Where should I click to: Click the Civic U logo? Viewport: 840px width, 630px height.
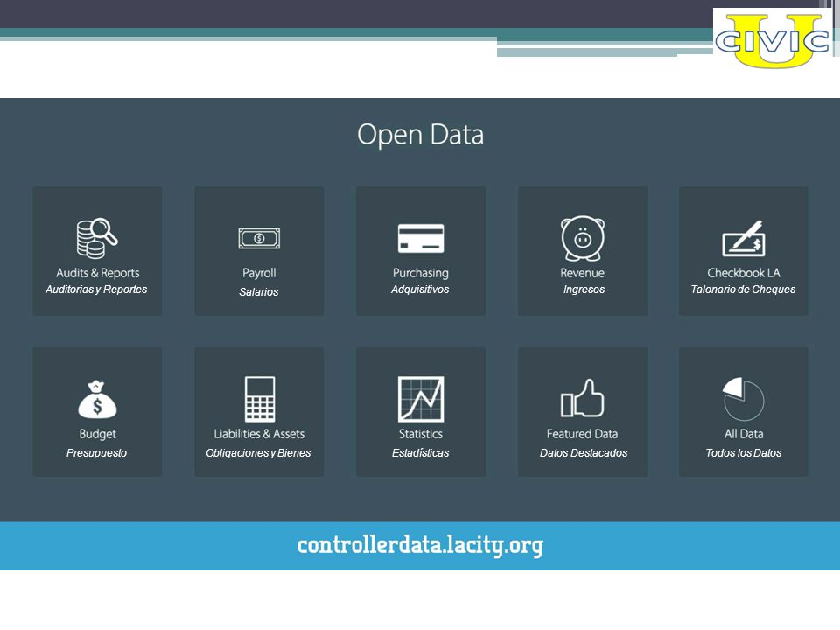[x=772, y=40]
